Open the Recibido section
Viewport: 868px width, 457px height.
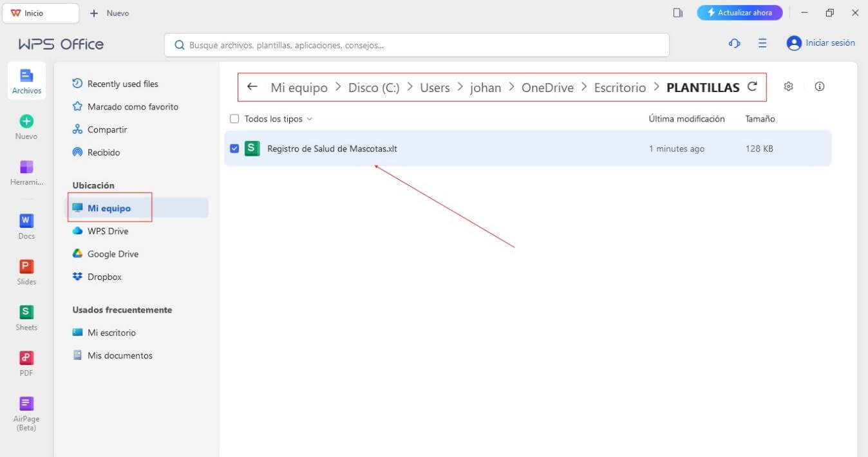(96, 153)
